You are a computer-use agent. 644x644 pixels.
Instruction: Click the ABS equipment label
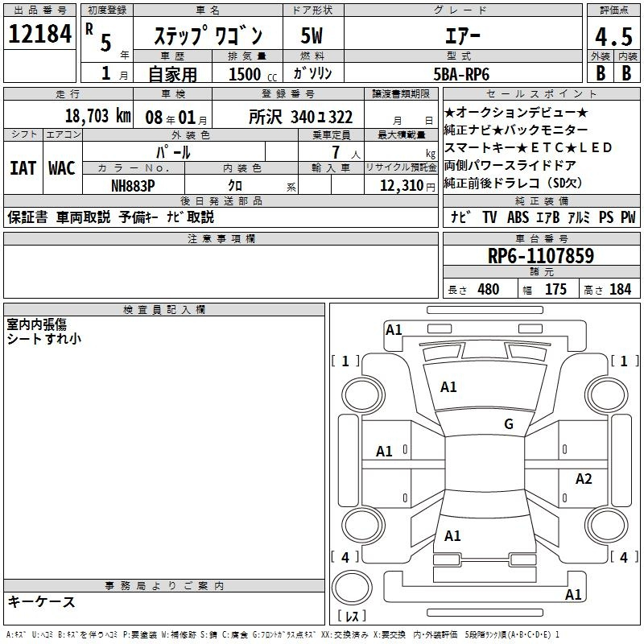[x=518, y=217]
